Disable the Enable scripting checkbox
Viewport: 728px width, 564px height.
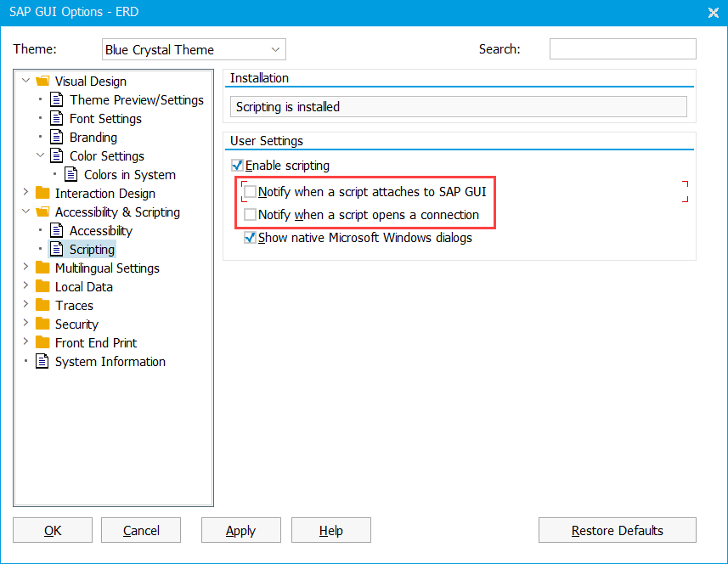(237, 166)
